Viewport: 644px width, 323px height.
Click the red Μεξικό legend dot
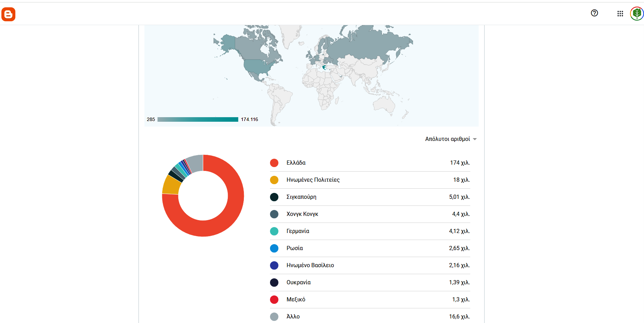click(x=274, y=300)
